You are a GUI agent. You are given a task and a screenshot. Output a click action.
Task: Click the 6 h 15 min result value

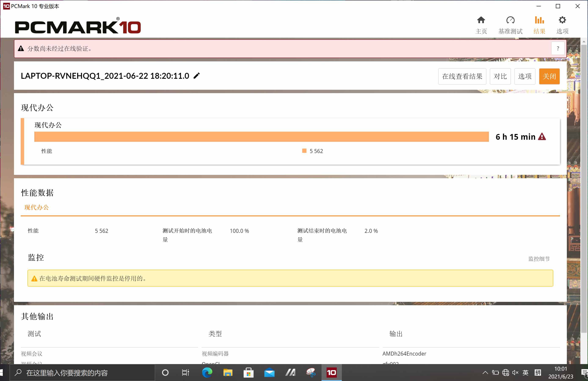515,137
